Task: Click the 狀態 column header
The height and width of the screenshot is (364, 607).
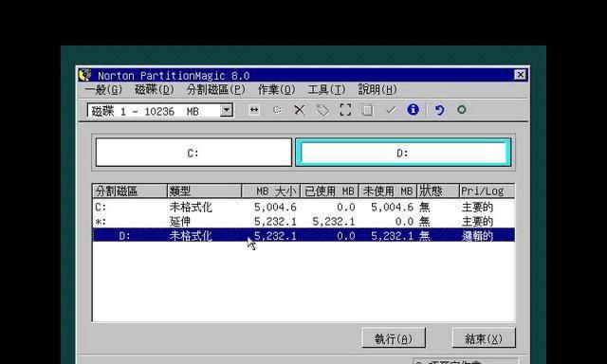Action: click(438, 191)
